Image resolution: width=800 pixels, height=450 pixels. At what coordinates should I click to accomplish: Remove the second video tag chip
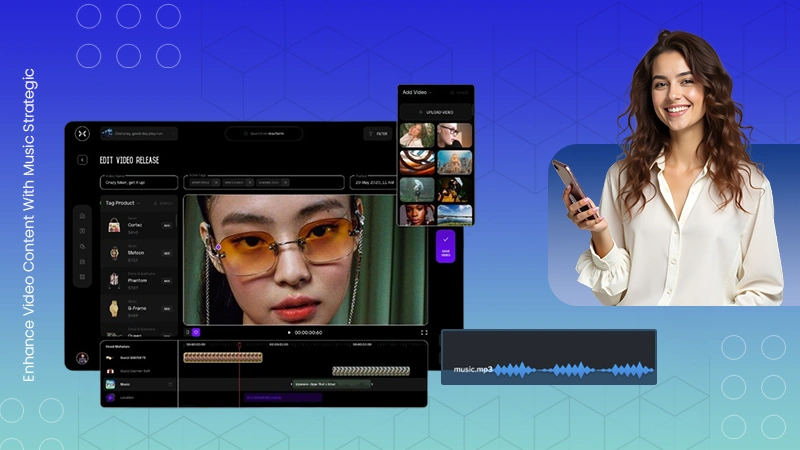250,183
